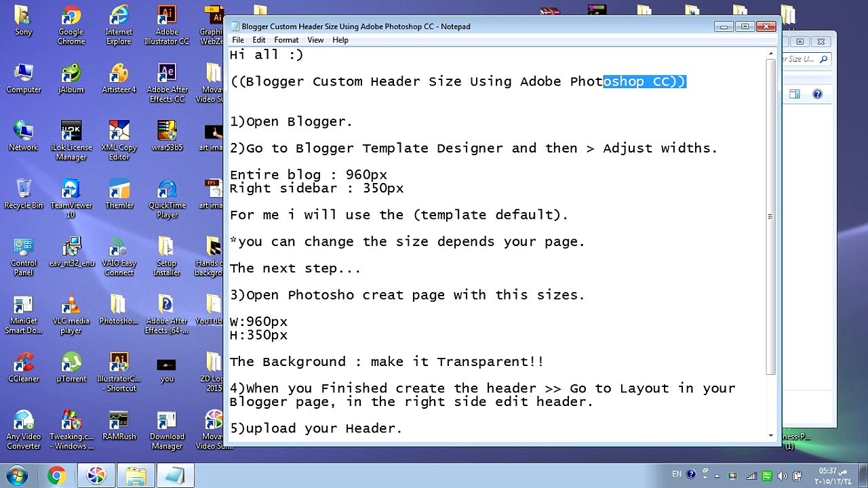The width and height of the screenshot is (868, 488).
Task: Select the Artisteer 4 desktop shortcut
Action: (119, 79)
